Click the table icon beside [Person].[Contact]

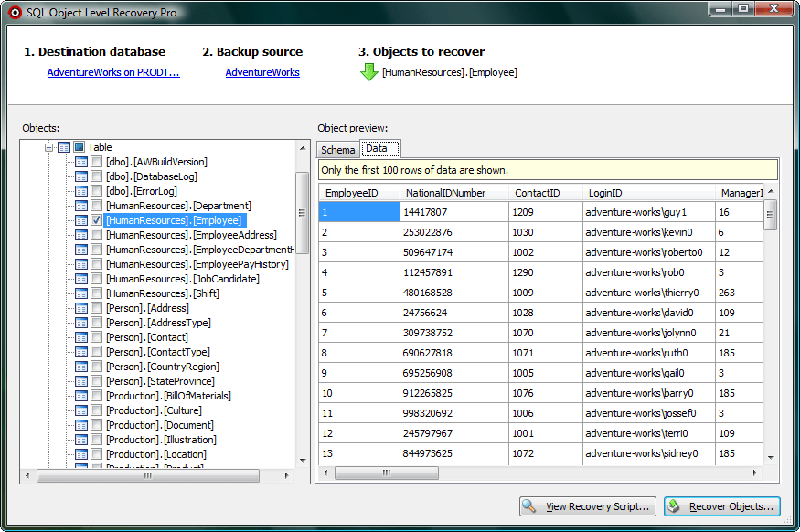[x=81, y=337]
